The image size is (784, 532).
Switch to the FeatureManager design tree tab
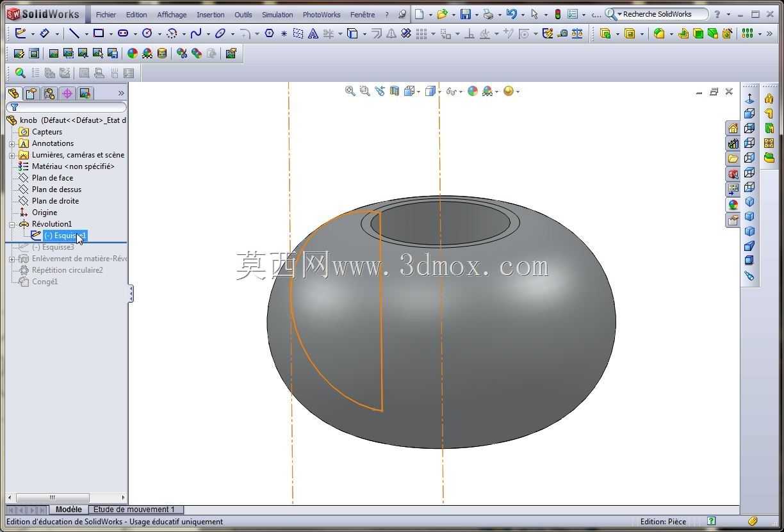click(x=13, y=93)
